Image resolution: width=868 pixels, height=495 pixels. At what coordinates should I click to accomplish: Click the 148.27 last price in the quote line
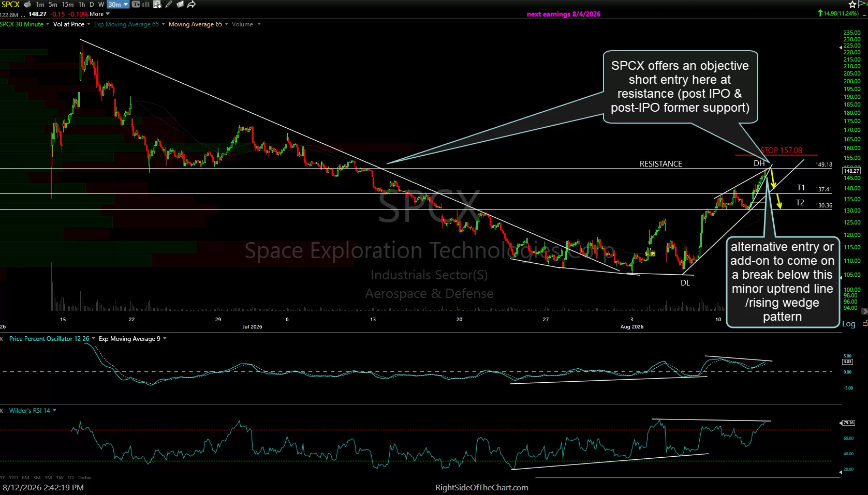point(37,14)
